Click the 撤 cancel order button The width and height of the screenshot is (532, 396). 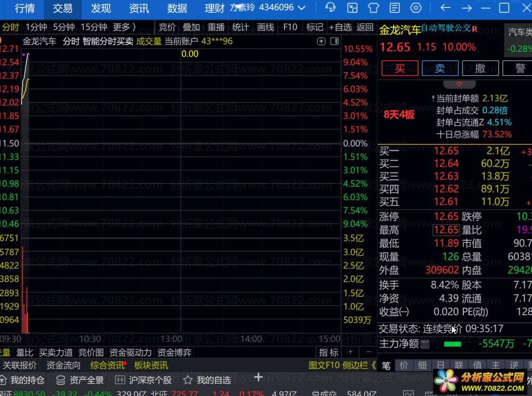point(480,68)
